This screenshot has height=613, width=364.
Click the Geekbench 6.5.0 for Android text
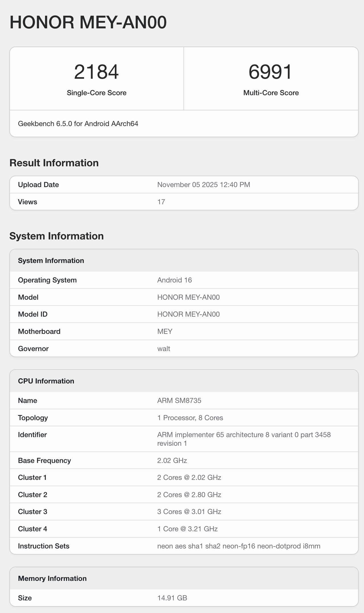78,124
